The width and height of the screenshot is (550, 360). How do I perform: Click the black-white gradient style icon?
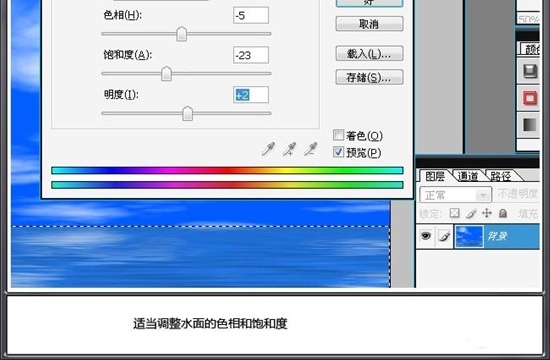pyautogui.click(x=530, y=125)
